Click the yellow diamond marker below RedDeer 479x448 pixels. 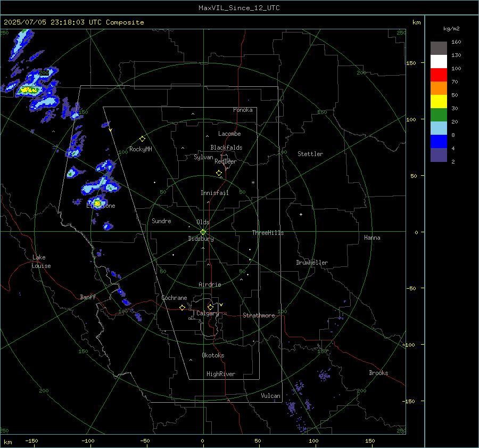click(x=219, y=173)
